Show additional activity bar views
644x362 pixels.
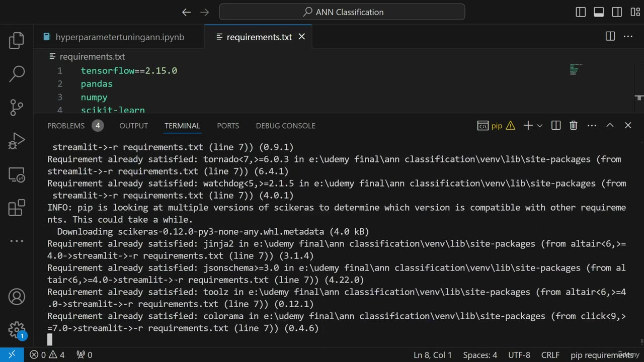coord(17,241)
